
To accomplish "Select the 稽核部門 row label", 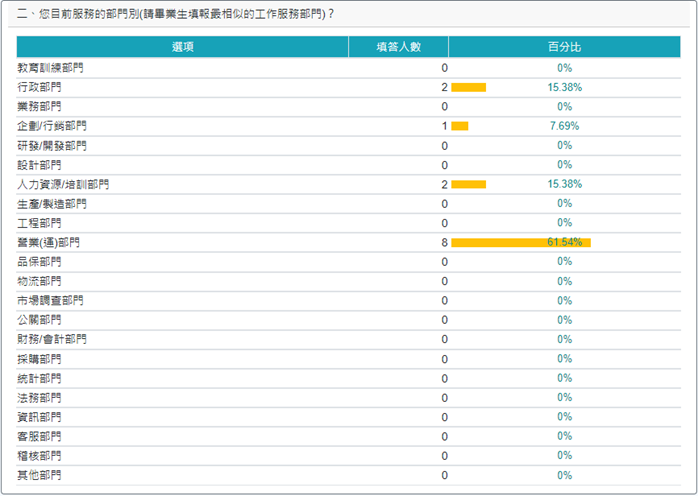I will point(39,455).
